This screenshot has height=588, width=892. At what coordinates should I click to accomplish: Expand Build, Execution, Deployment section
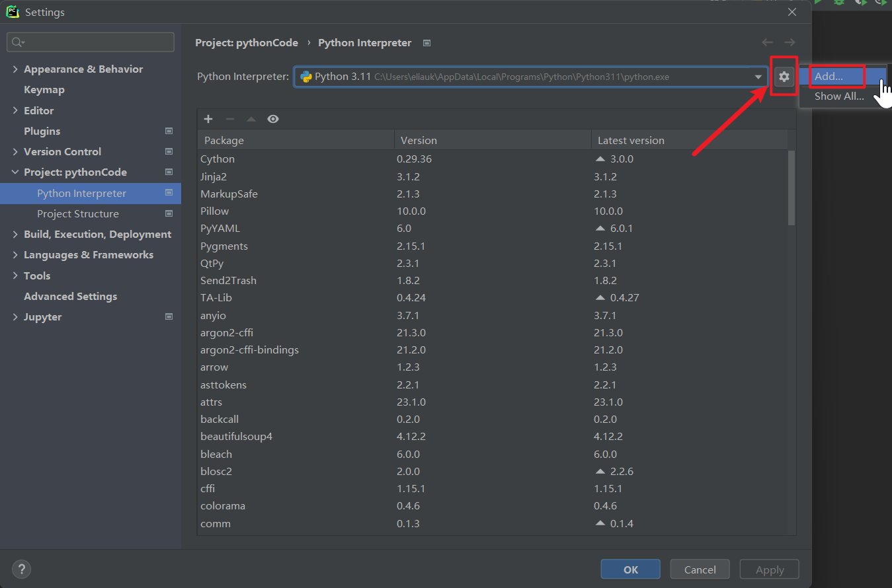[x=15, y=234]
